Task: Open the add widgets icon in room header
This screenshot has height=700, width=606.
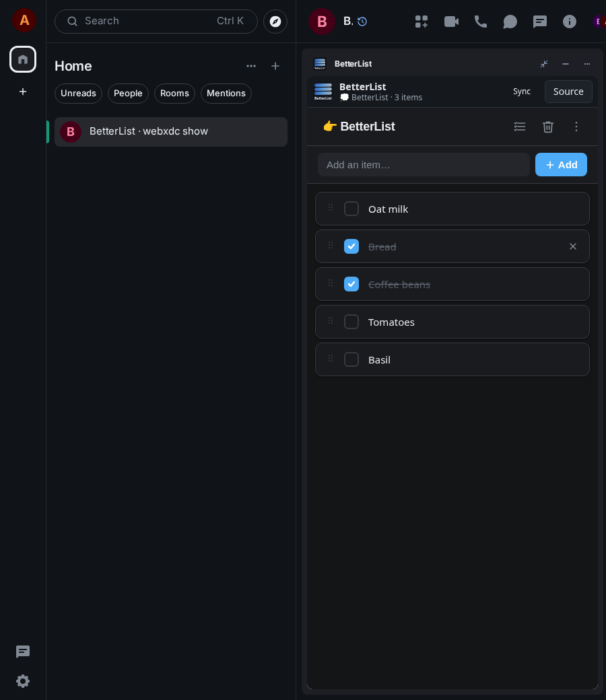Action: coord(421,22)
